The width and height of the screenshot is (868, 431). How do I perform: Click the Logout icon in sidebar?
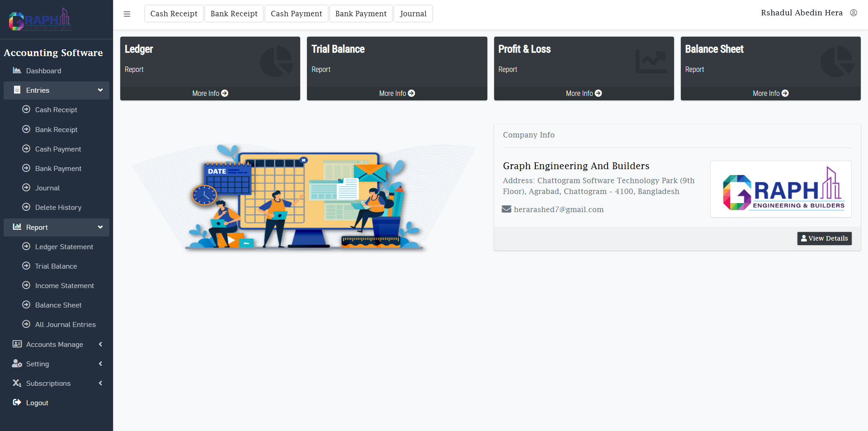(17, 403)
